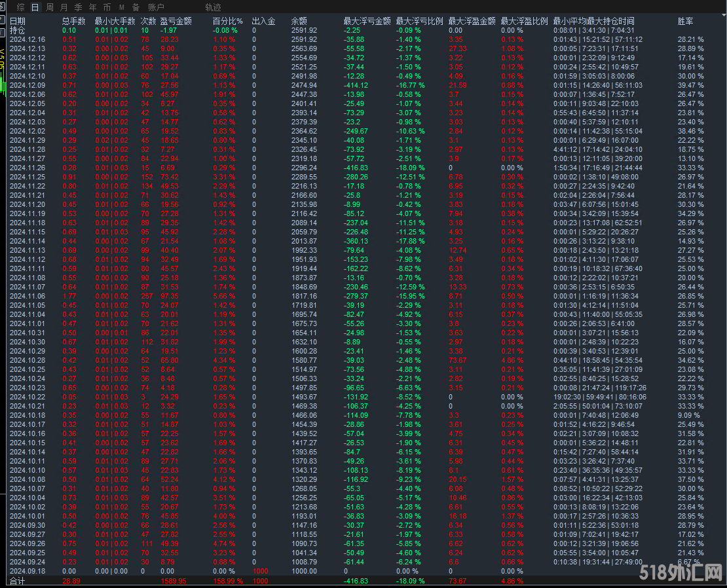Click the 合计 totals row label

[17, 581]
